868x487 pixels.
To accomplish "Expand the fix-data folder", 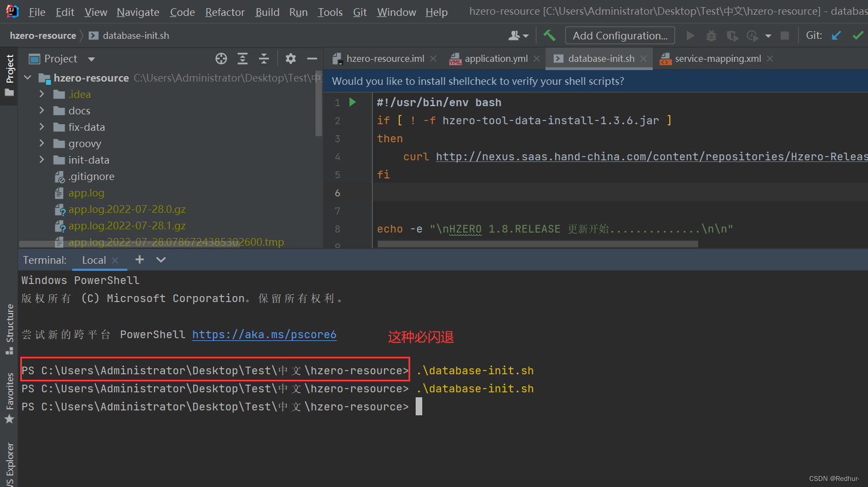I will coord(42,127).
